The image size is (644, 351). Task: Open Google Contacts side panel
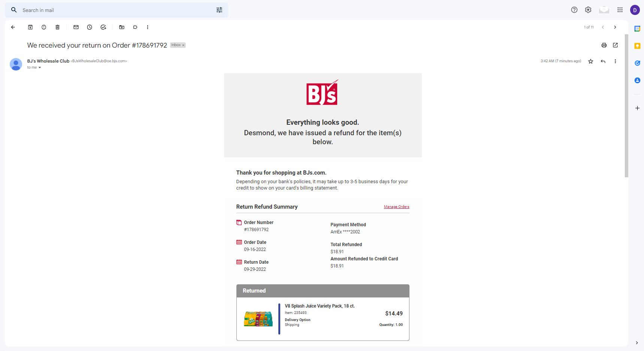click(x=637, y=81)
